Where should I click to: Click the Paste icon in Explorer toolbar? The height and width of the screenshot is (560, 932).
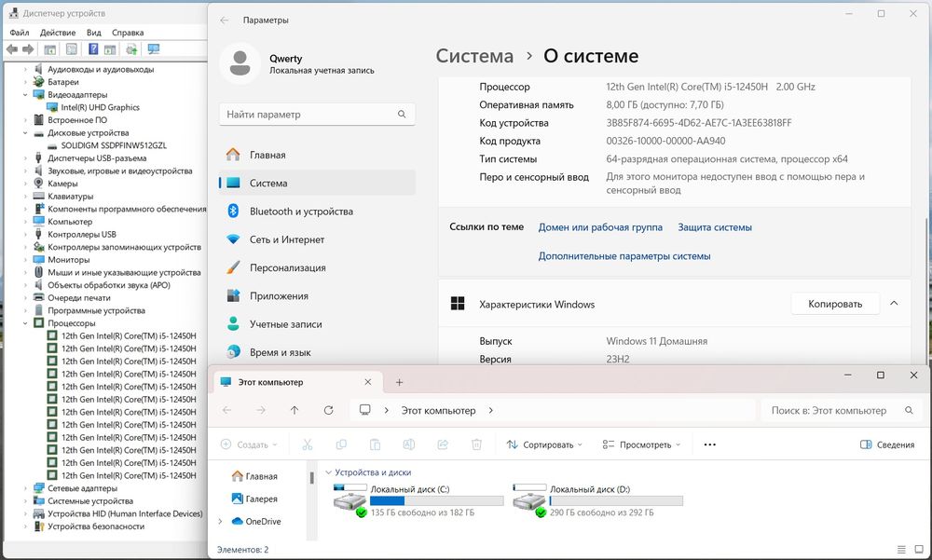point(375,444)
